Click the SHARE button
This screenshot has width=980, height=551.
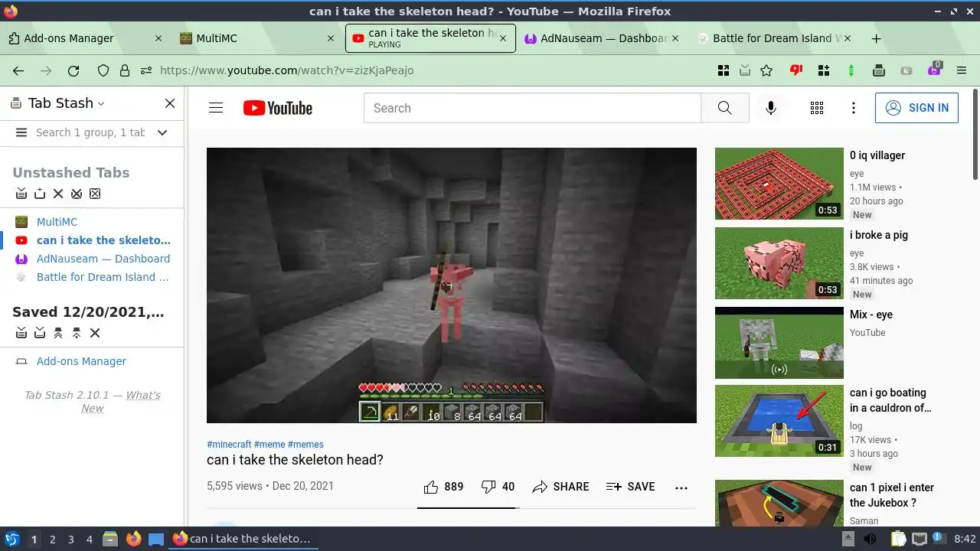[561, 487]
